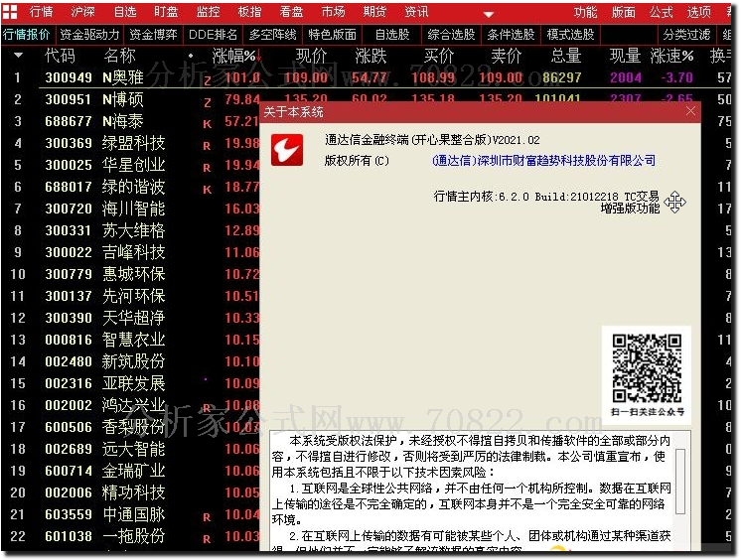Switch to 资金博弈 tab
Image resolution: width=741 pixels, height=560 pixels.
point(153,35)
